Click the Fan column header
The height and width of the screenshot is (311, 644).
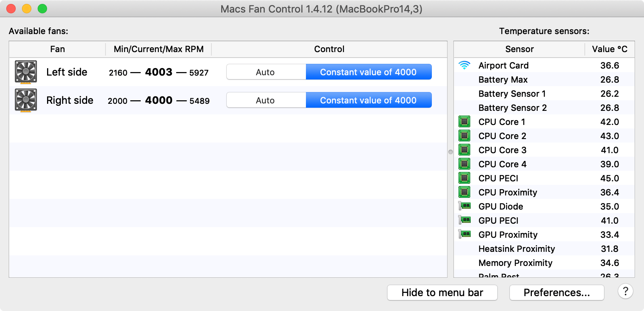point(57,49)
